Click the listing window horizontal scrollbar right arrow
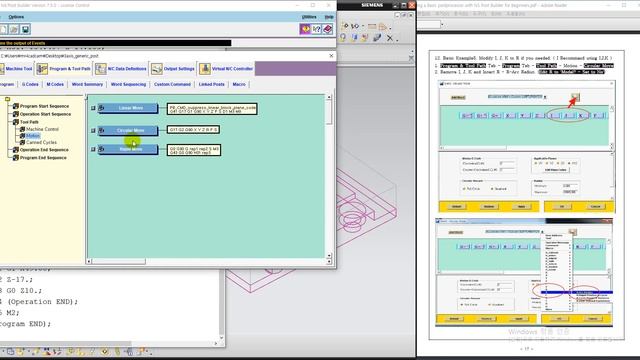The image size is (640, 360). 216,343
